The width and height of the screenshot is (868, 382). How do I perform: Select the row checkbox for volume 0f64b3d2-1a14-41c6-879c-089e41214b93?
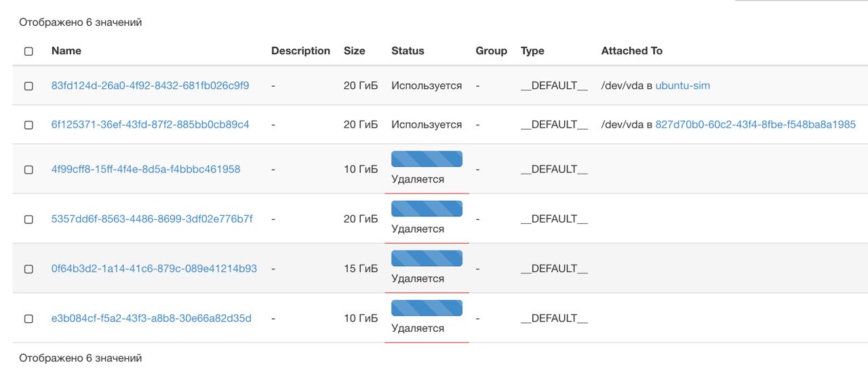[x=28, y=269]
